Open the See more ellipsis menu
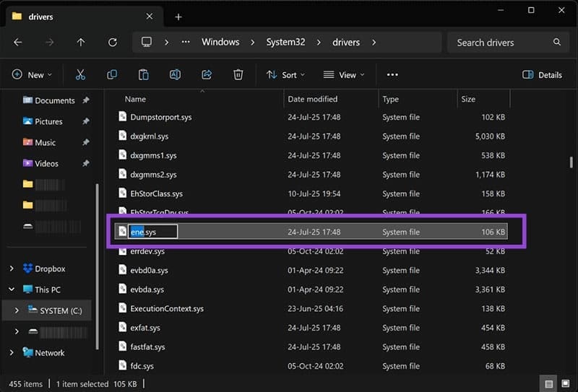Image resolution: width=578 pixels, height=392 pixels. coord(392,74)
